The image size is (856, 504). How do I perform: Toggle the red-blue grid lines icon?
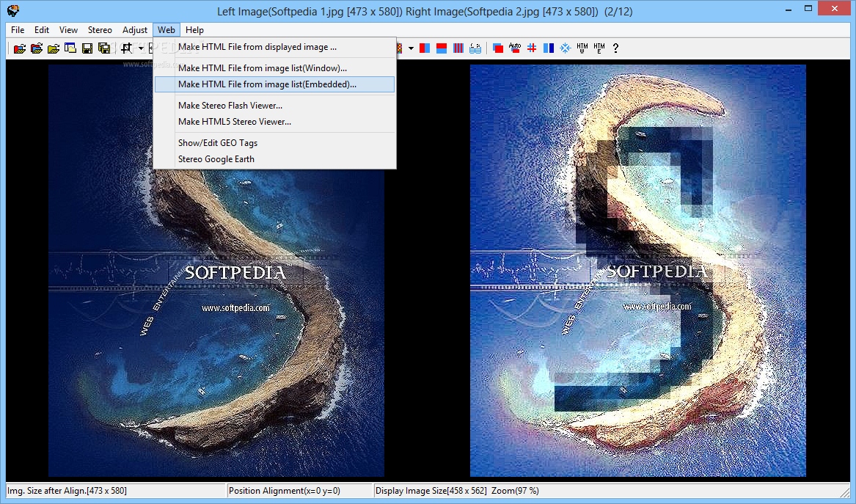tap(532, 48)
